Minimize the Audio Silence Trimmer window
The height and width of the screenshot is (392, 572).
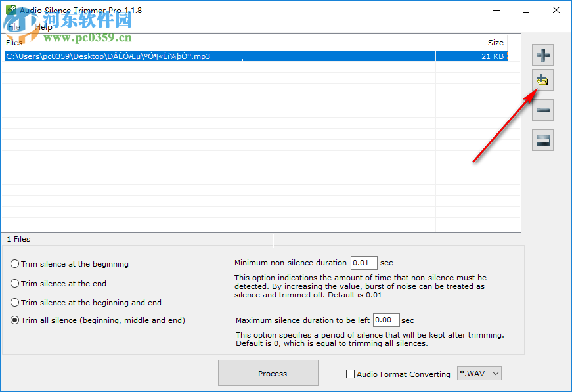click(496, 10)
